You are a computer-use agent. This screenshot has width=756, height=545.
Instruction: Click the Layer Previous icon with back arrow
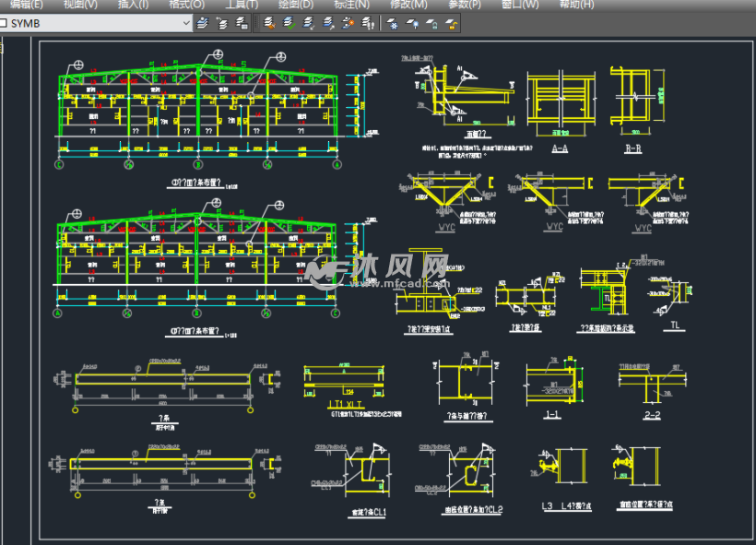click(221, 23)
